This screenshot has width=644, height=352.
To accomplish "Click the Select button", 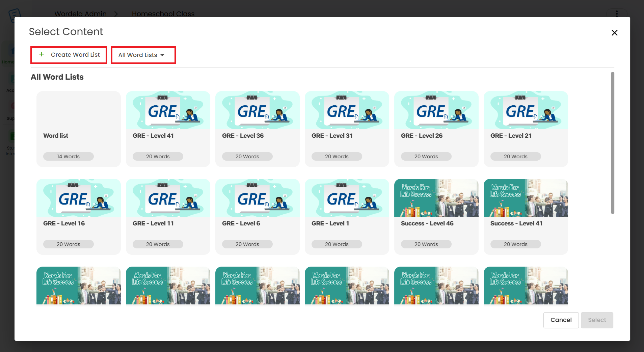I will [597, 320].
